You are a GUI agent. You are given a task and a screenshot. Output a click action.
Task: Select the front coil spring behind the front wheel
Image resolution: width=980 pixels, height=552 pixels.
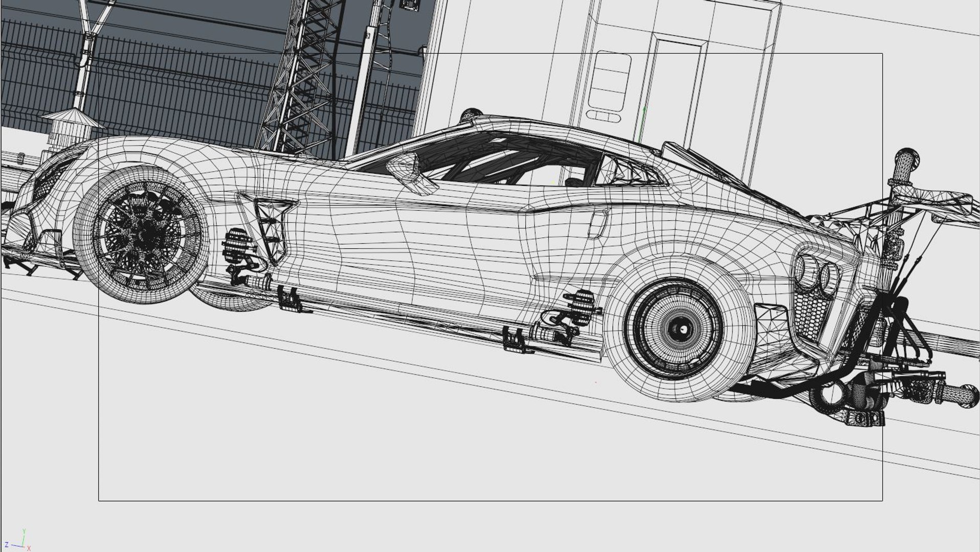[237, 245]
